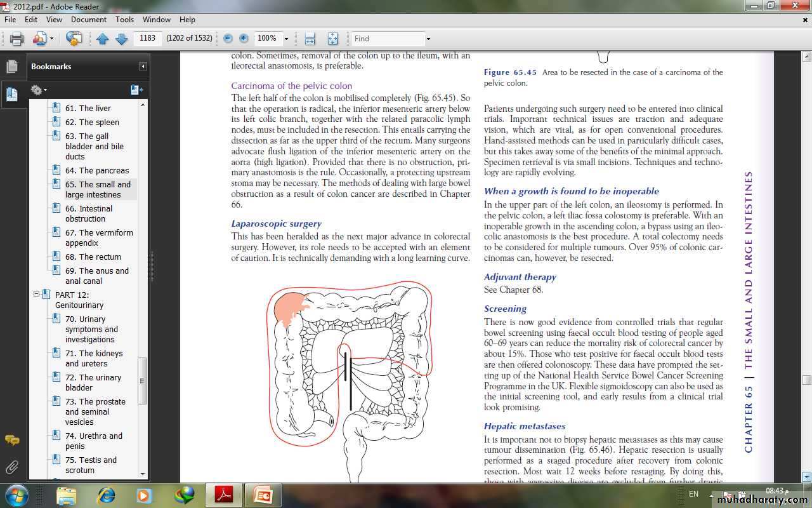The image size is (812, 508).
Task: Collapse the Bookmarks panel with arrow button
Action: click(143, 67)
